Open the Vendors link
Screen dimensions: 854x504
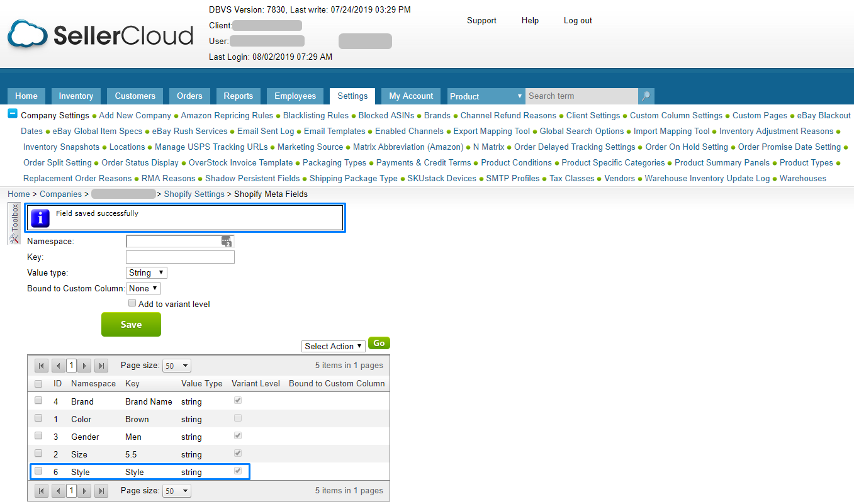click(620, 178)
